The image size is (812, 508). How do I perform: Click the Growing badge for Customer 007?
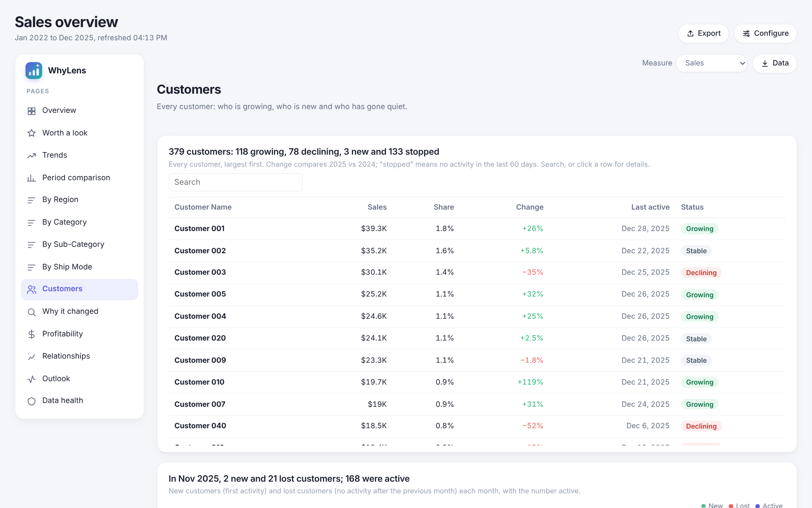pyautogui.click(x=700, y=405)
